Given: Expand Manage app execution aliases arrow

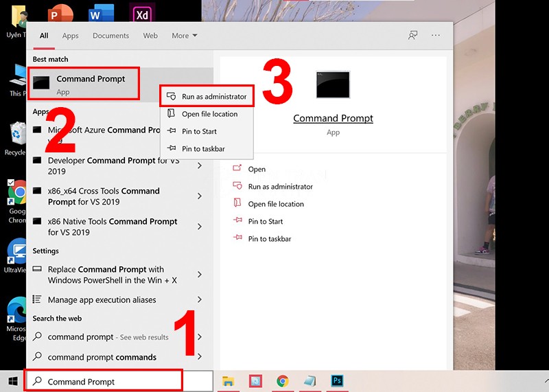Looking at the screenshot, I should [200, 300].
